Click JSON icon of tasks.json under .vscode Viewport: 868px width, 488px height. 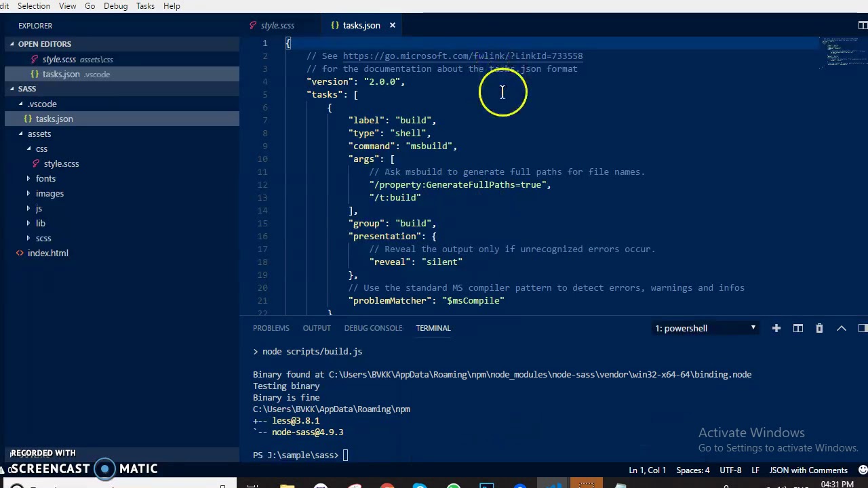[28, 119]
